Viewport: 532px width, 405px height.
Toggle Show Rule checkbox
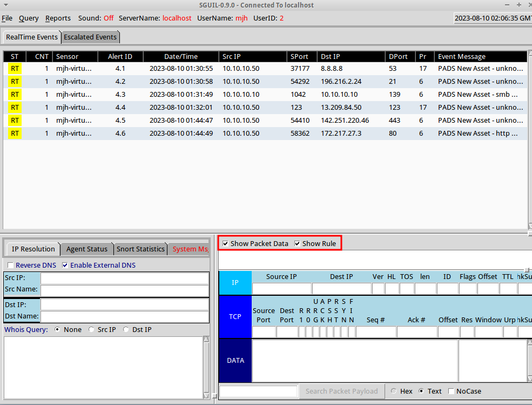click(297, 244)
